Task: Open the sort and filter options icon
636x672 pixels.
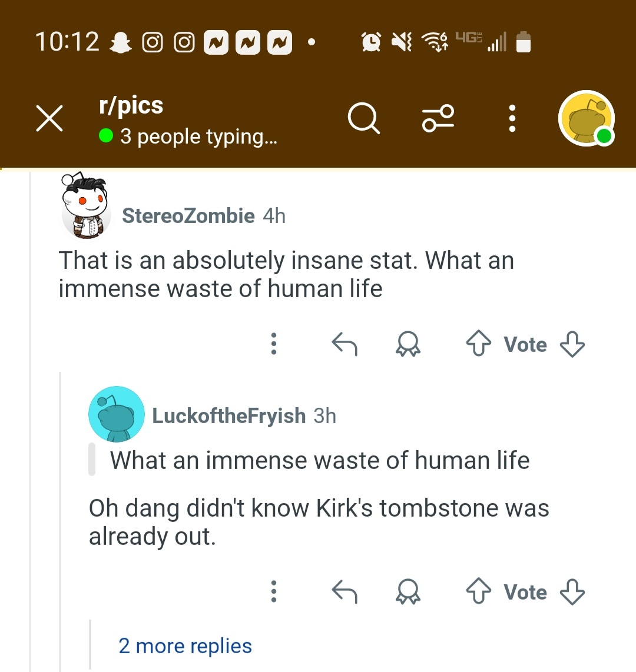Action: point(438,119)
